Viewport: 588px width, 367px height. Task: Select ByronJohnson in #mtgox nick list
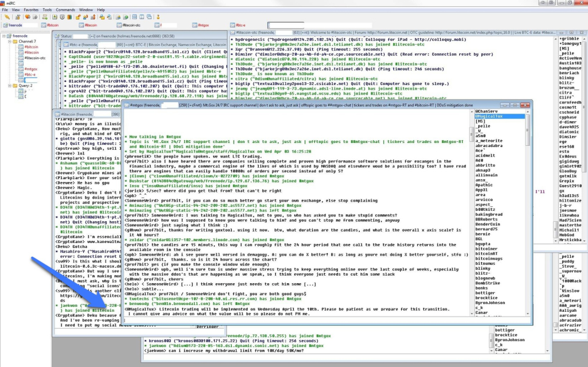[x=490, y=303]
